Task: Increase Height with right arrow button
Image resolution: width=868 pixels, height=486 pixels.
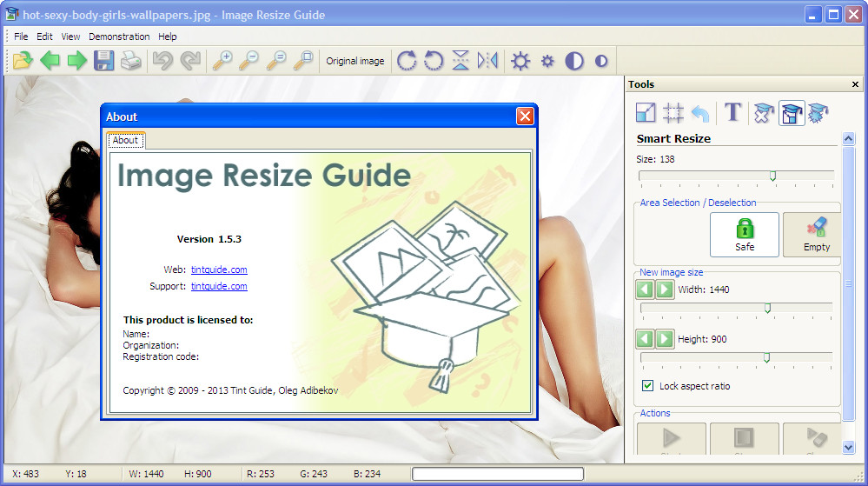Action: [665, 338]
